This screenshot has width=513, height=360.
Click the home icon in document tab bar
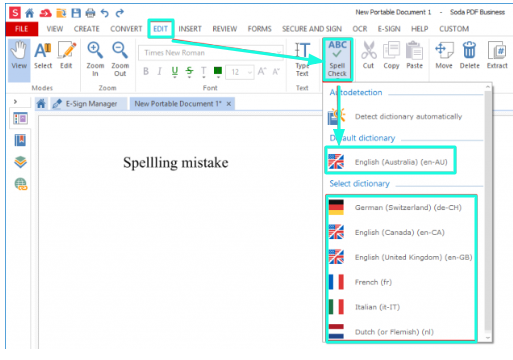[41, 104]
